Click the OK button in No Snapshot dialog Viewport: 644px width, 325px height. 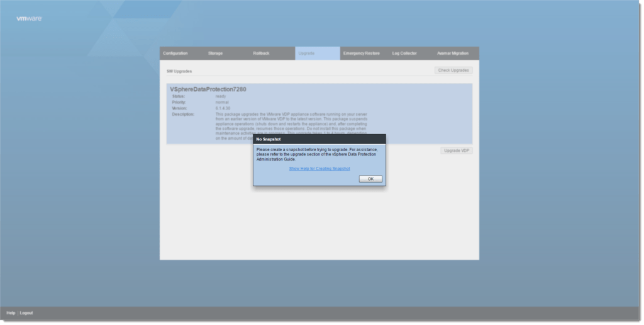click(x=370, y=179)
